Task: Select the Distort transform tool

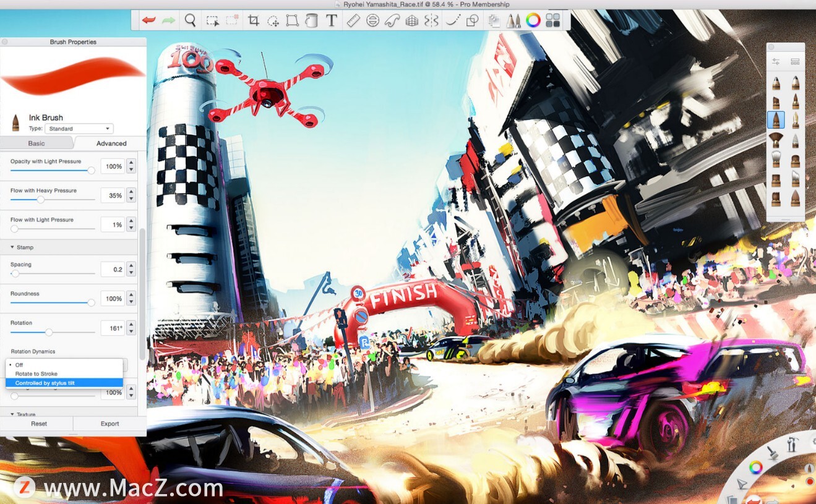Action: (292, 20)
